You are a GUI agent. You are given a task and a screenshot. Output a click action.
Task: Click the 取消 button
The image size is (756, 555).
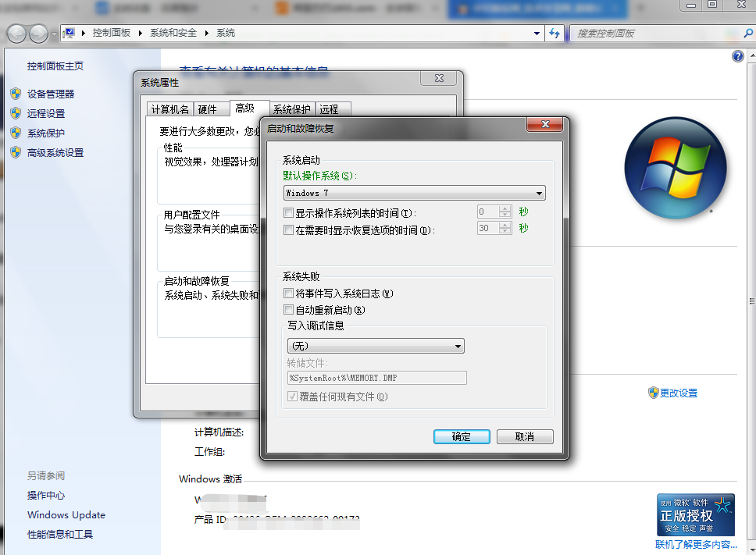tap(525, 436)
